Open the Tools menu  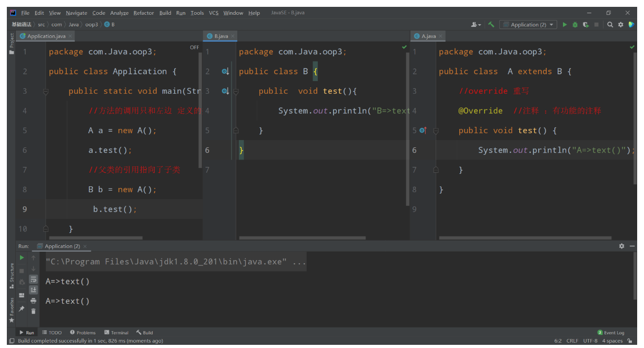point(197,13)
